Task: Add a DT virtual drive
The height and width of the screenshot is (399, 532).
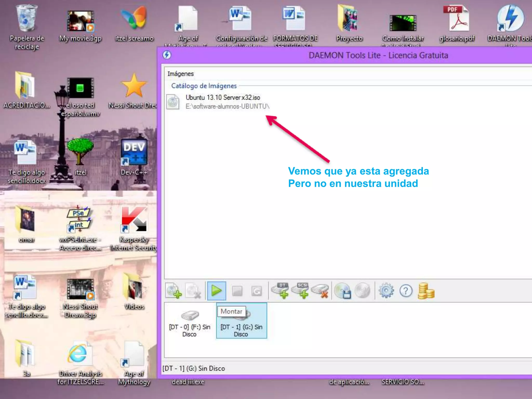Action: pyautogui.click(x=280, y=291)
